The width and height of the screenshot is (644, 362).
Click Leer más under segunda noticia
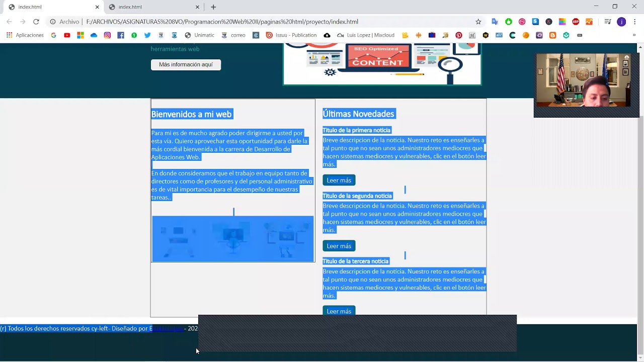(339, 246)
